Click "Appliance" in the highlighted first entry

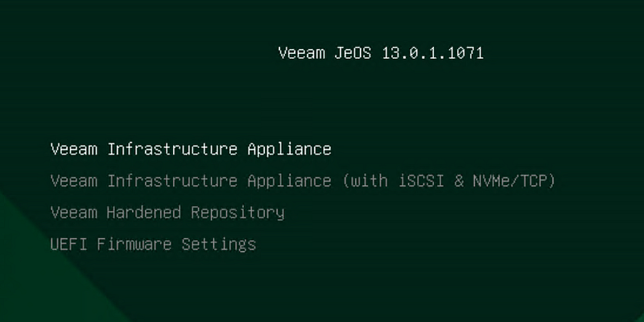coord(289,150)
